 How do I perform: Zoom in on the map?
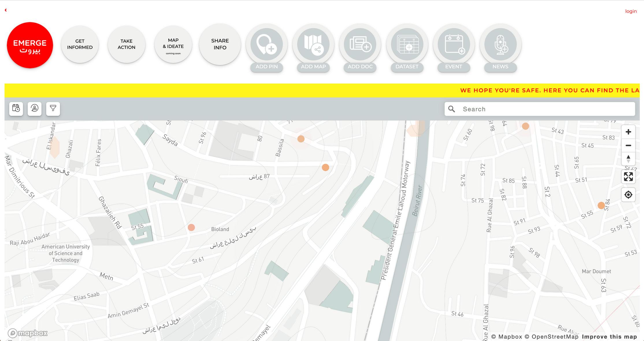click(x=628, y=132)
